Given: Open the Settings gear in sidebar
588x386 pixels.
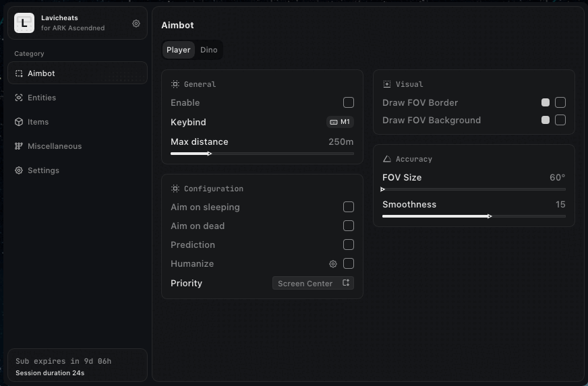Looking at the screenshot, I should click(19, 170).
